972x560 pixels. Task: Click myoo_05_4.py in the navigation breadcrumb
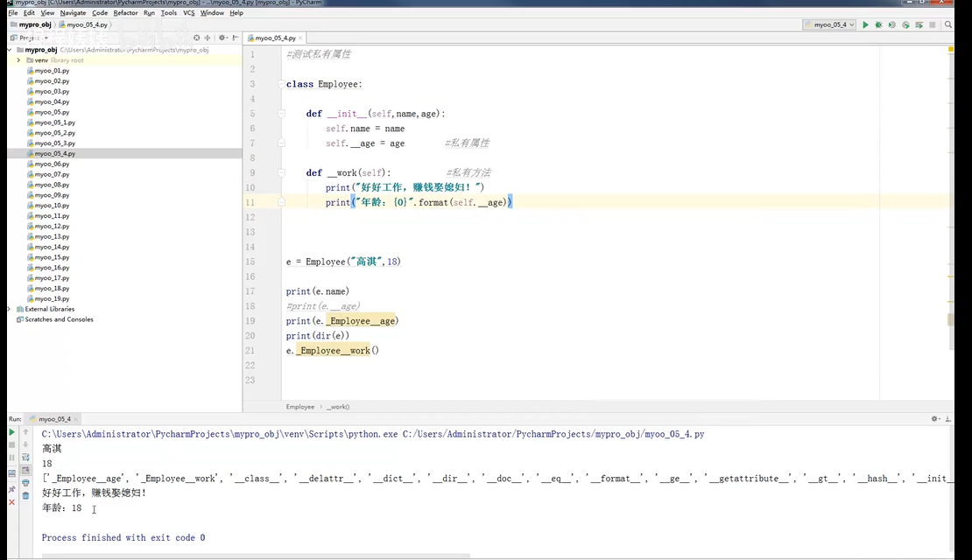(87, 24)
